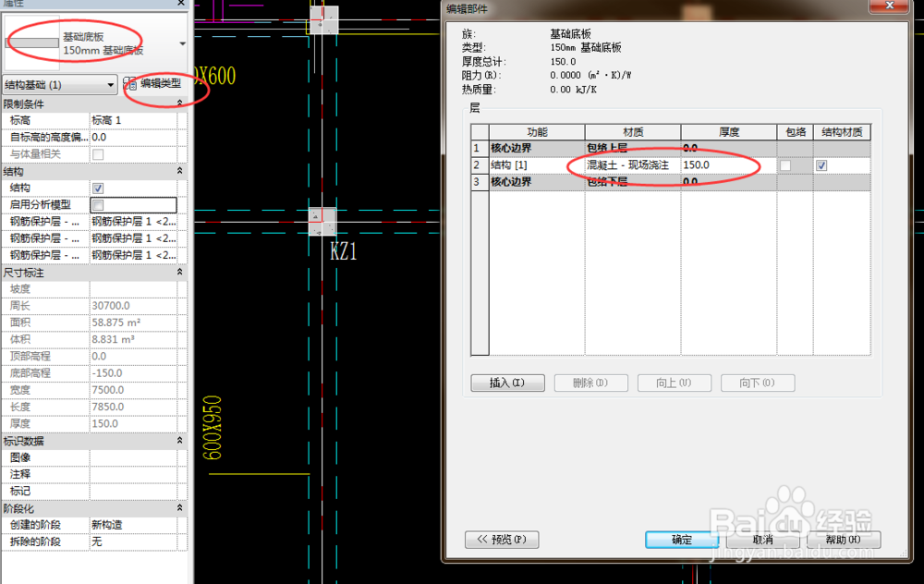Click the 预览(P) preview button
924x584 pixels.
tap(502, 540)
